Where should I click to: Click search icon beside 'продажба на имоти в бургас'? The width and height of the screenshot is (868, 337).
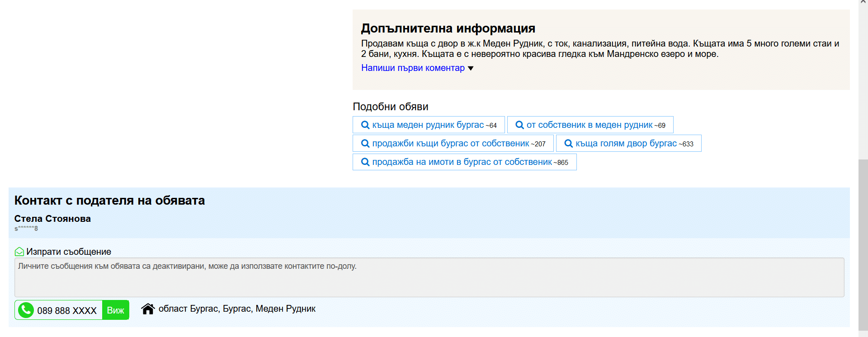pos(365,162)
